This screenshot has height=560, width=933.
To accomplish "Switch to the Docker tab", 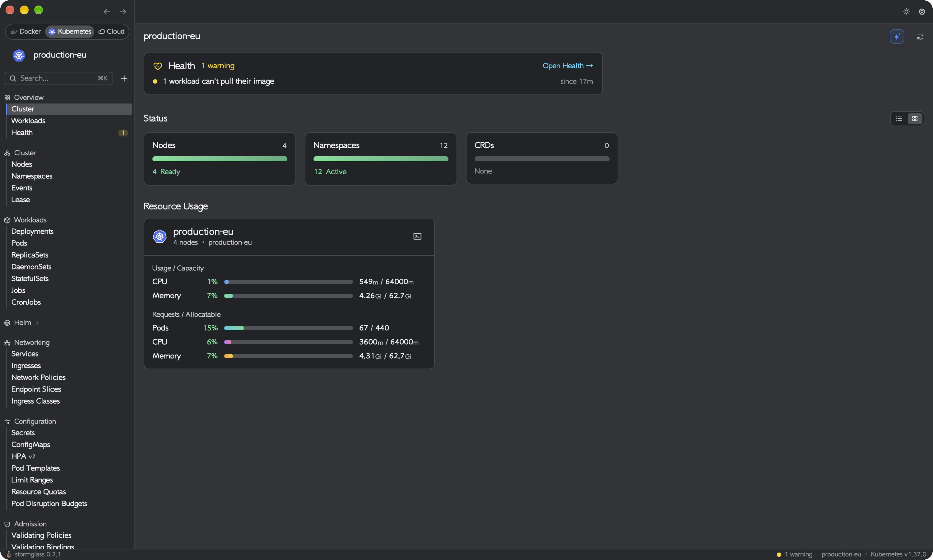I will [x=26, y=32].
